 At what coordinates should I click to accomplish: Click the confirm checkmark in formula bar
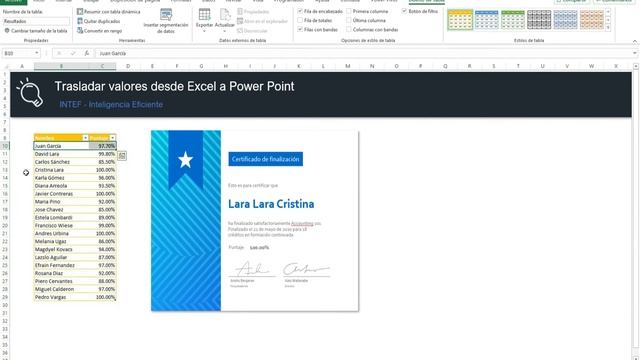tap(73, 53)
